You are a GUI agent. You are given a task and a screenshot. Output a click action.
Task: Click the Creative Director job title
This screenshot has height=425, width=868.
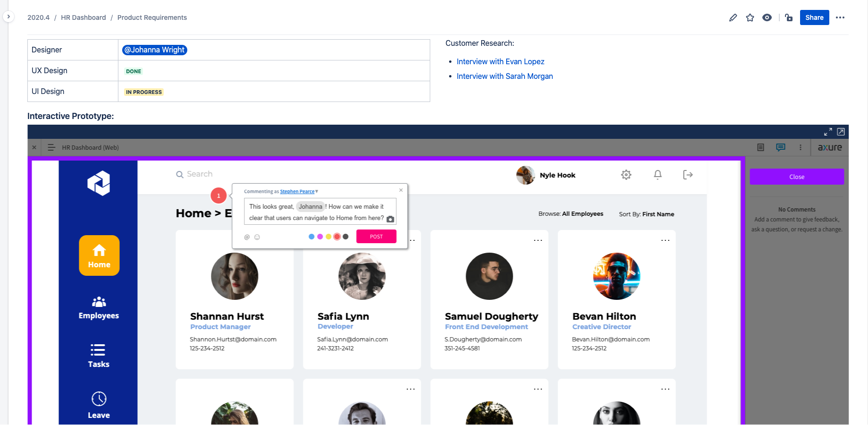601,327
